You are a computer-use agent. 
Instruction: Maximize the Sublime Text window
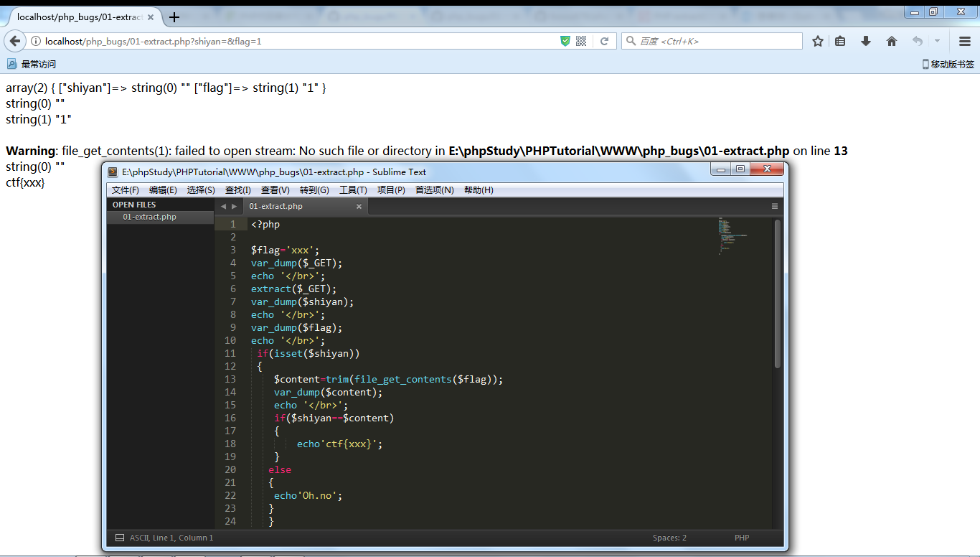pyautogui.click(x=740, y=169)
